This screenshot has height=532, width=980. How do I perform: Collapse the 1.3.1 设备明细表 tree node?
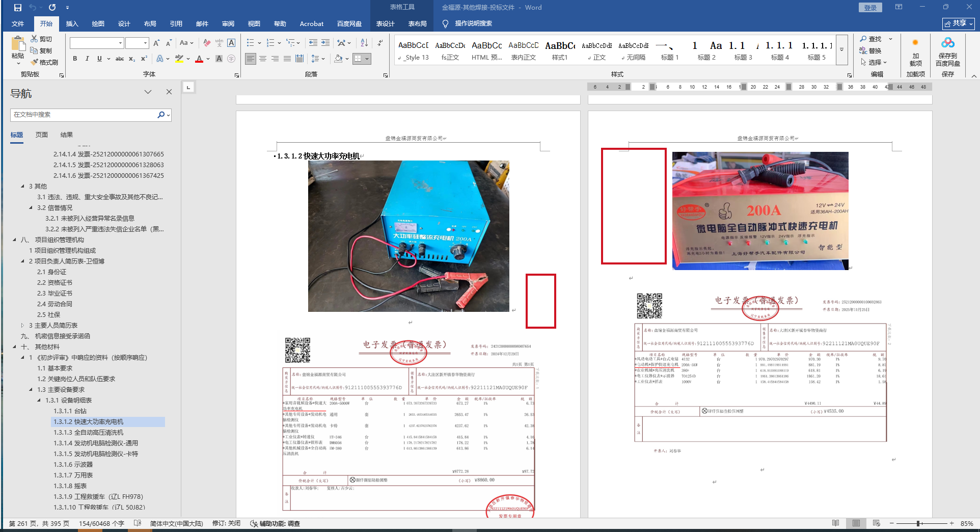39,400
